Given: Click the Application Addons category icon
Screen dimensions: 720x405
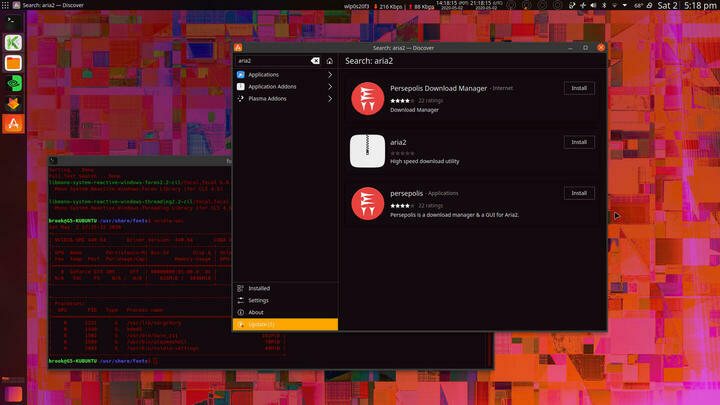Looking at the screenshot, I should tap(241, 86).
